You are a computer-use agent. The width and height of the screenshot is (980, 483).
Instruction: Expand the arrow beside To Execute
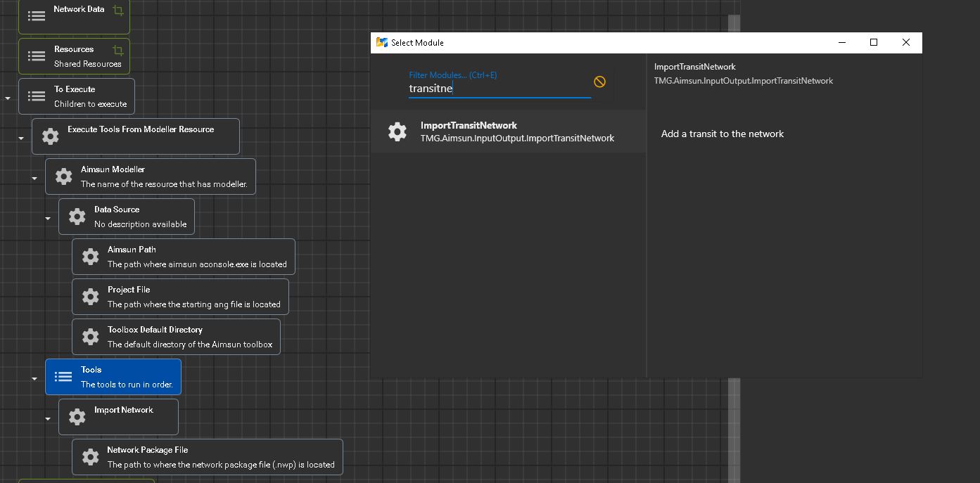click(7, 96)
